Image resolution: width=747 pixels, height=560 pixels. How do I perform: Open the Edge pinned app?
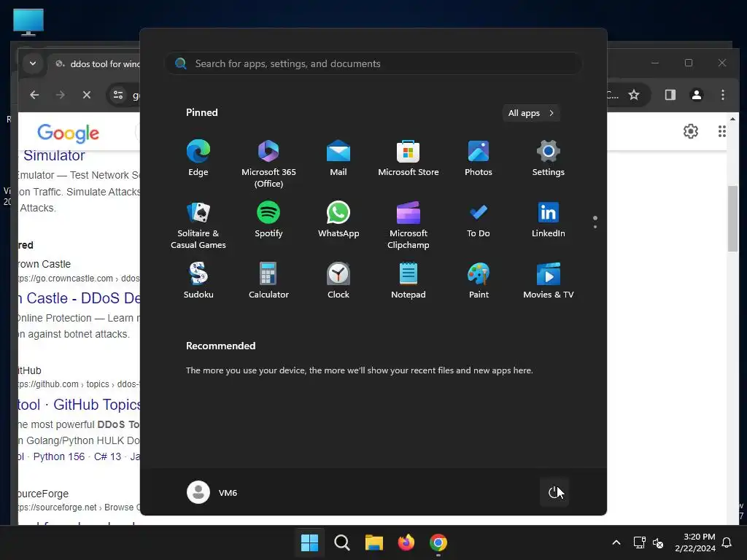coord(198,158)
